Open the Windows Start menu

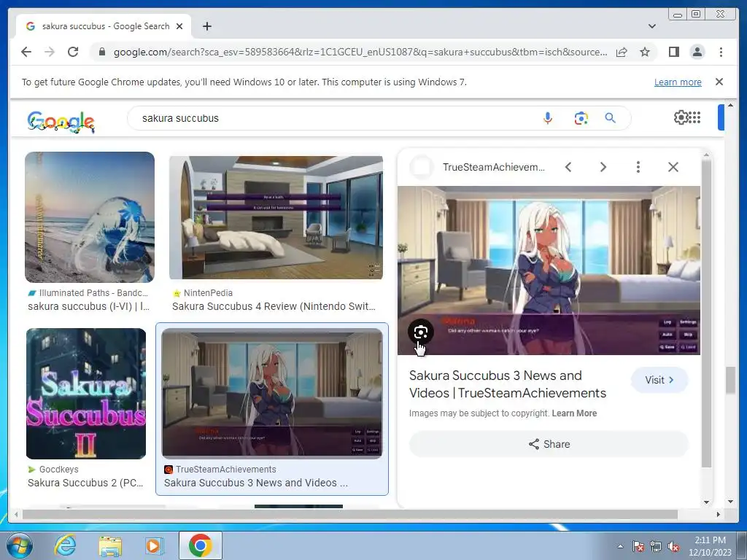click(19, 545)
